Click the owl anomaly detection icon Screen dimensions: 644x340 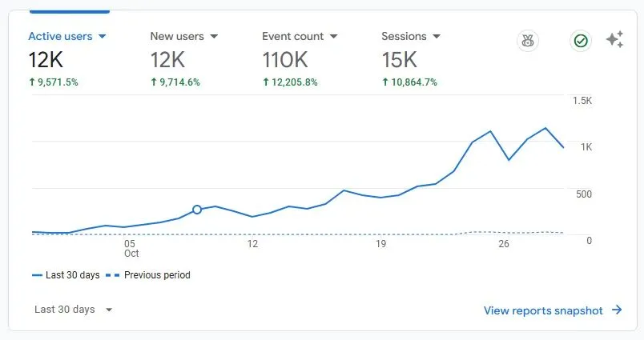point(528,41)
